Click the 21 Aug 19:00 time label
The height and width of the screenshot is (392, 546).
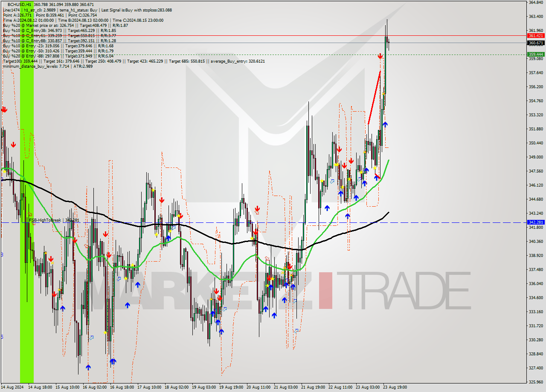pos(313,387)
